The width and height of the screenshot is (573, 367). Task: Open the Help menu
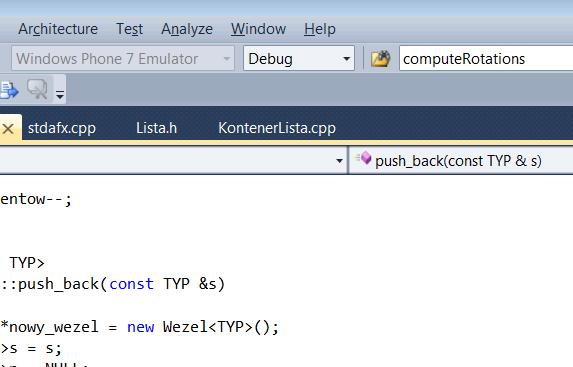point(320,29)
